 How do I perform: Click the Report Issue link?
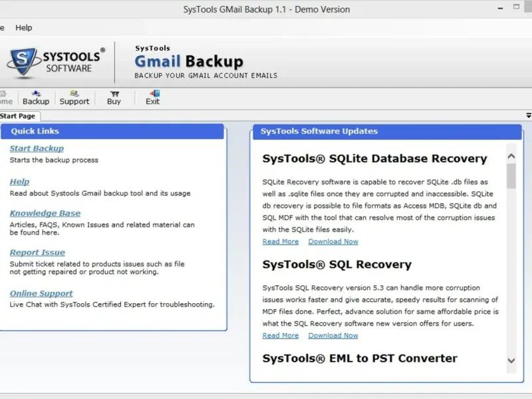coord(37,253)
